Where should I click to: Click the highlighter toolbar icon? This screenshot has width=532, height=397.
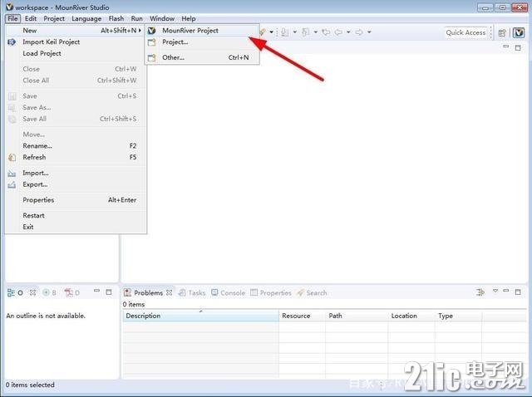coord(263,32)
